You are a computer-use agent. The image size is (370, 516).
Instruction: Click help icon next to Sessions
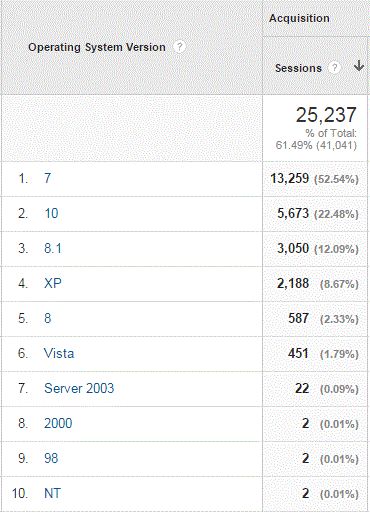[x=334, y=68]
